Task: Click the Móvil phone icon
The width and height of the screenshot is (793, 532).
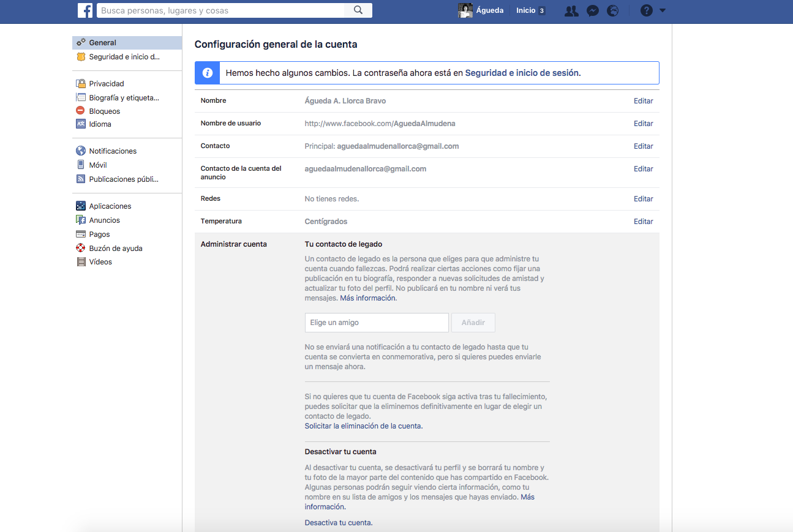Action: pos(81,165)
